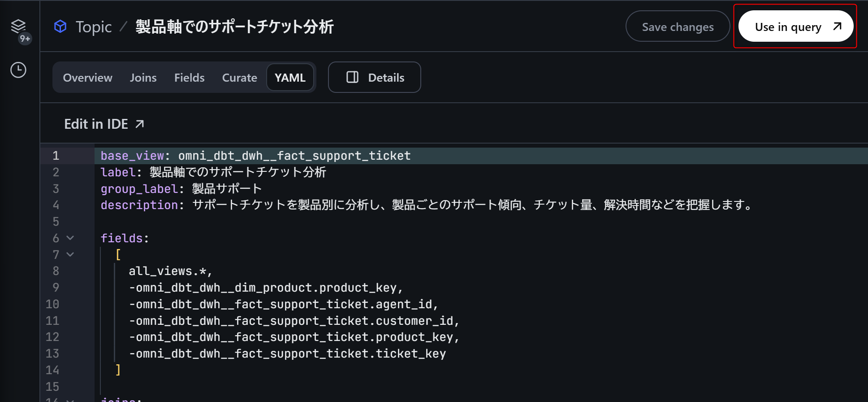Open the Edit in IDE link
Image resolution: width=868 pixels, height=402 pixels.
[x=96, y=124]
